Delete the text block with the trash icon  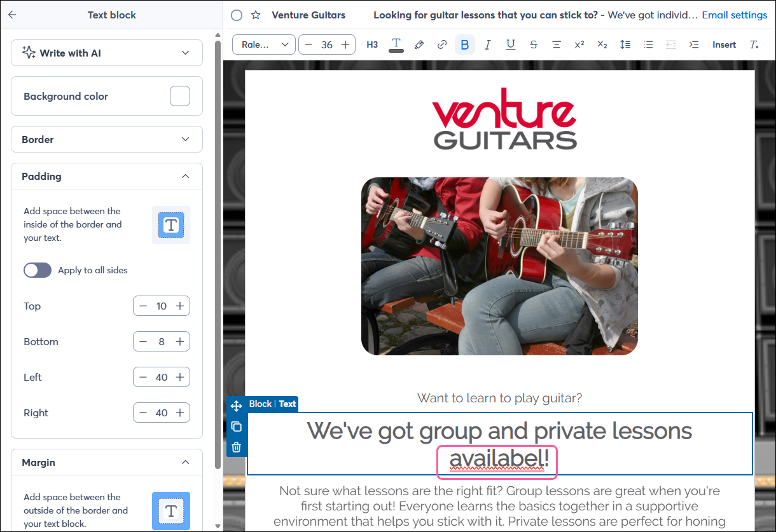pyautogui.click(x=236, y=447)
